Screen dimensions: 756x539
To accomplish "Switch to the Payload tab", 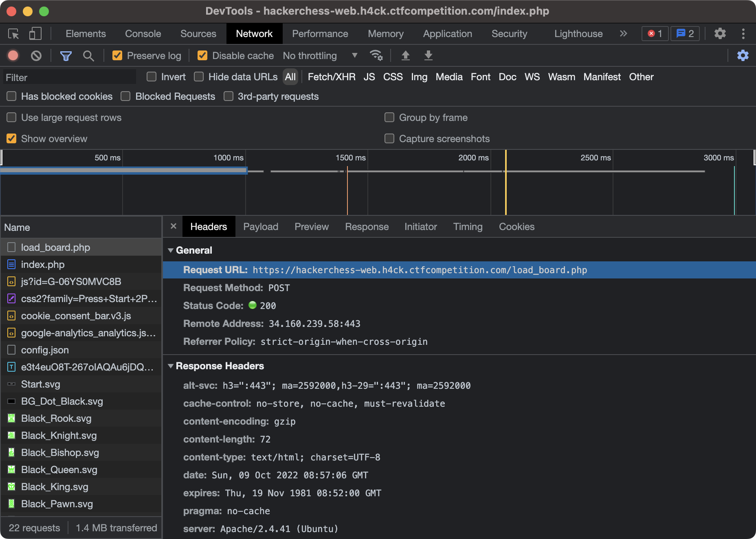I will (260, 226).
